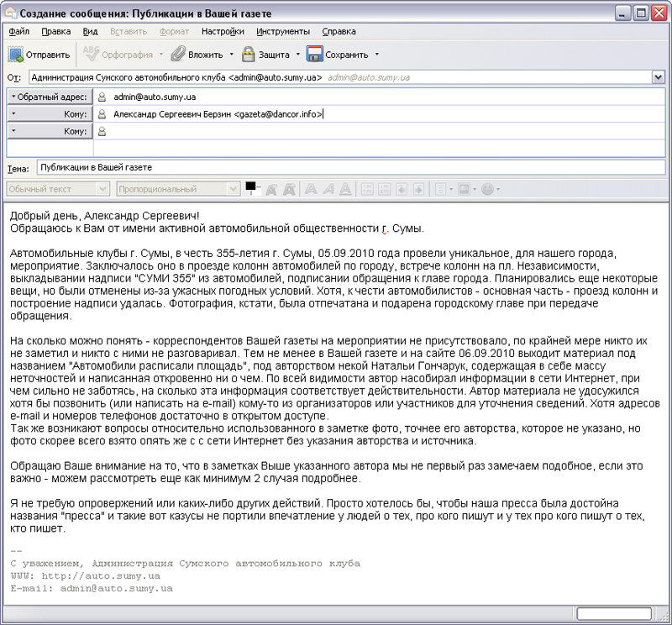Screen dimensions: 672x625
Task: Open the Пропорциональный font dropdown
Action: click(178, 189)
